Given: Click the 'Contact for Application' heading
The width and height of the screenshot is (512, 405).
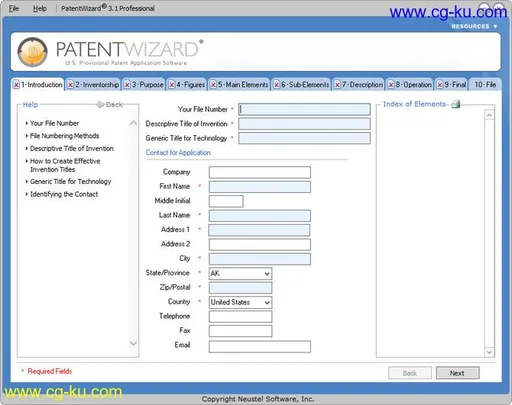Looking at the screenshot, I should (178, 153).
